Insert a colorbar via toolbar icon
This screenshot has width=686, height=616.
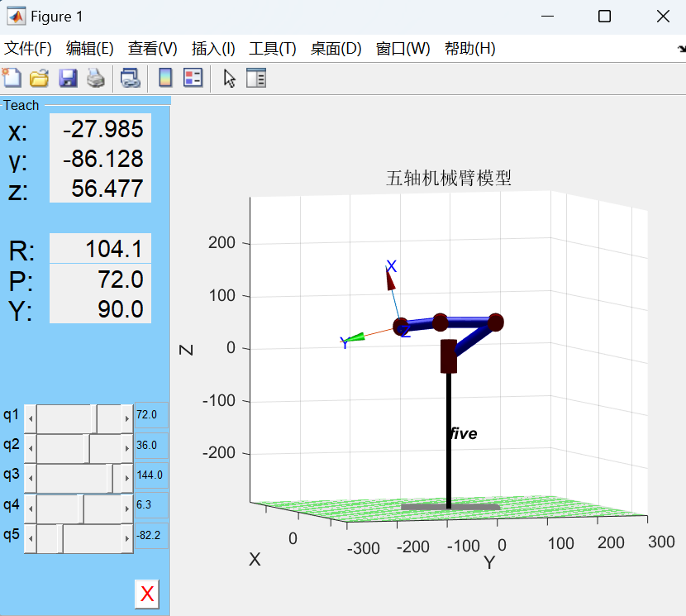point(165,79)
